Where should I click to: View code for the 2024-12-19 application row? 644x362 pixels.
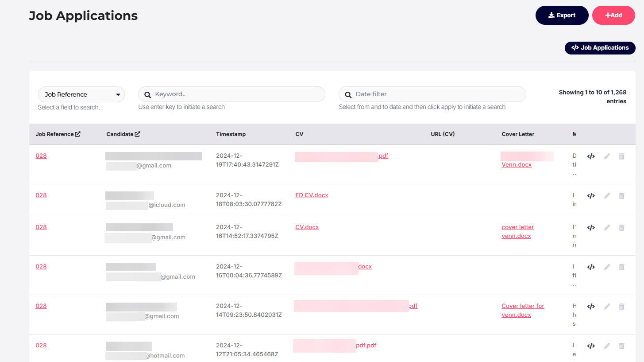click(x=590, y=156)
